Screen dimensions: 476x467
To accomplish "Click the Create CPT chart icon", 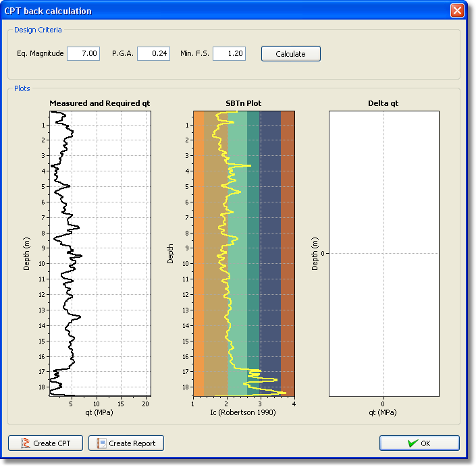I will pyautogui.click(x=26, y=443).
